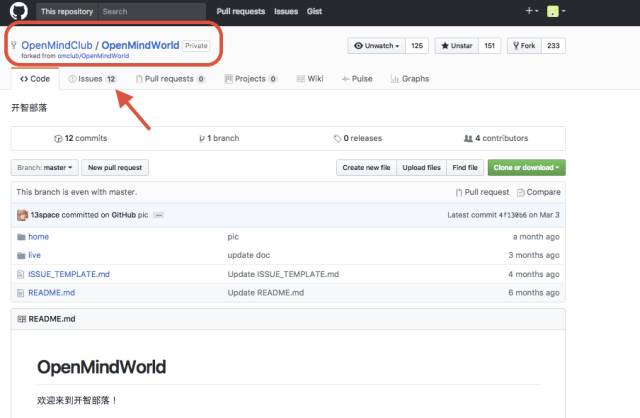Viewport: 640px width, 418px height.
Task: Switch to the Wiki tab
Action: click(x=310, y=79)
